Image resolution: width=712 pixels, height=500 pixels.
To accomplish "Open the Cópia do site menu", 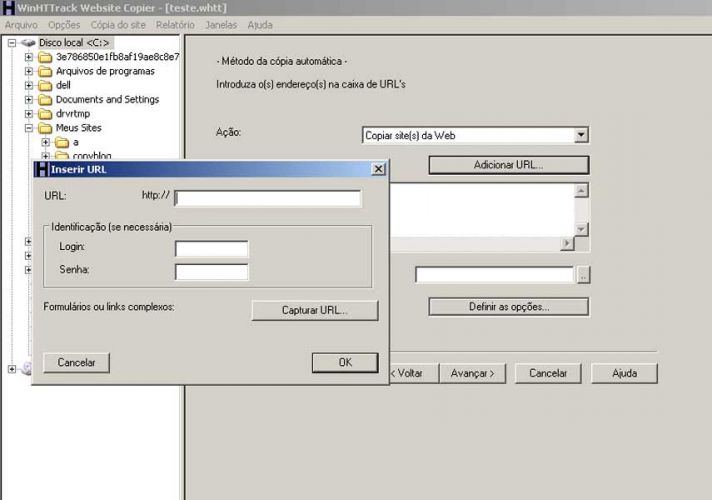I will [x=118, y=25].
